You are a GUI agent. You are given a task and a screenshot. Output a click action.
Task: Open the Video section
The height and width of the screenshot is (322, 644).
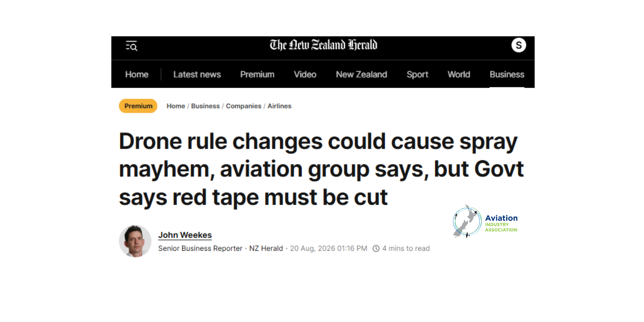[x=305, y=74]
